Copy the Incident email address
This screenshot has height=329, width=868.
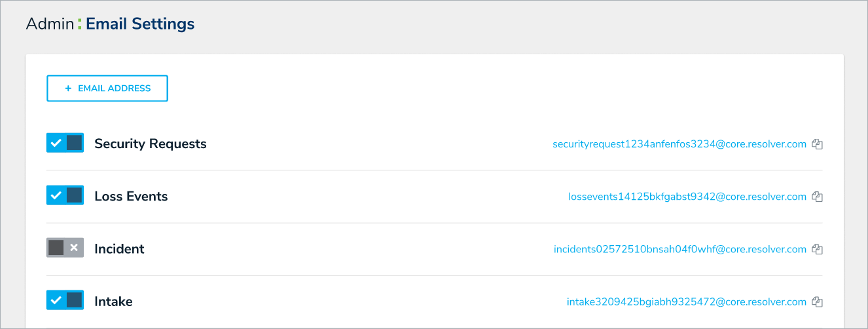pyautogui.click(x=817, y=249)
